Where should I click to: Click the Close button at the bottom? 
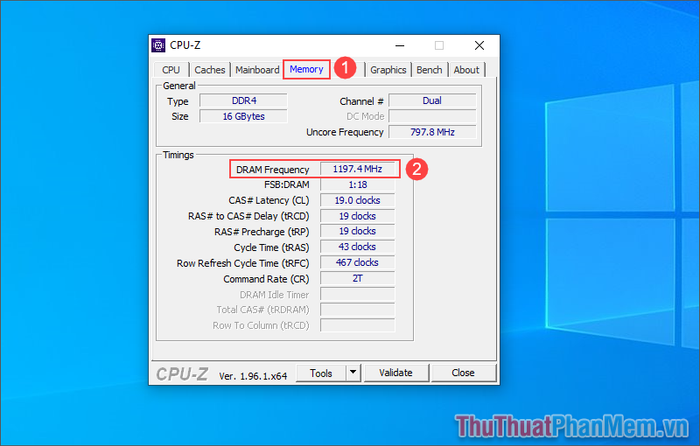click(463, 373)
